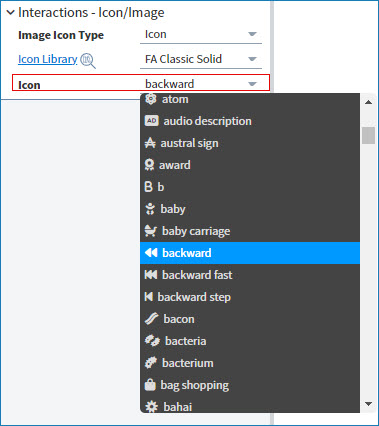Select the highlighted backward menu item
The height and width of the screenshot is (426, 379).
tap(250, 253)
